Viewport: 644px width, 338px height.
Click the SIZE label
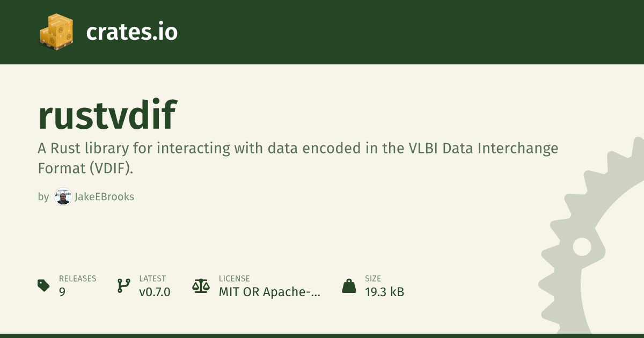click(372, 278)
